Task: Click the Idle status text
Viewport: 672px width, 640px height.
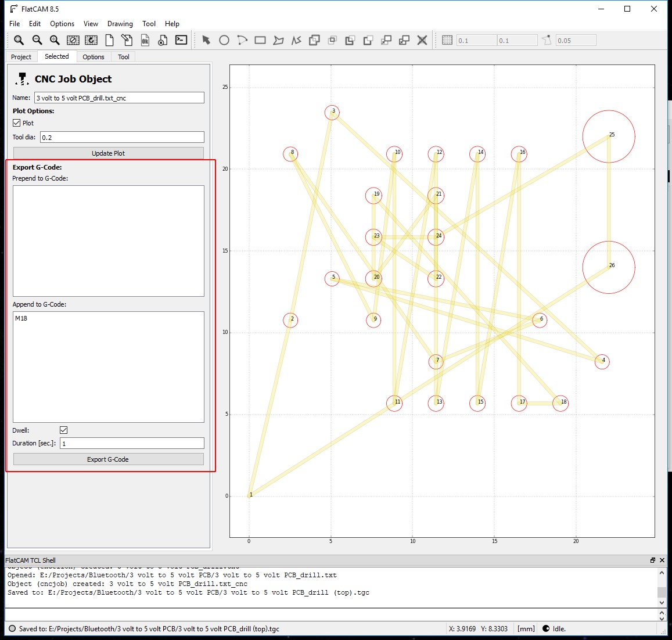Action: [559, 629]
